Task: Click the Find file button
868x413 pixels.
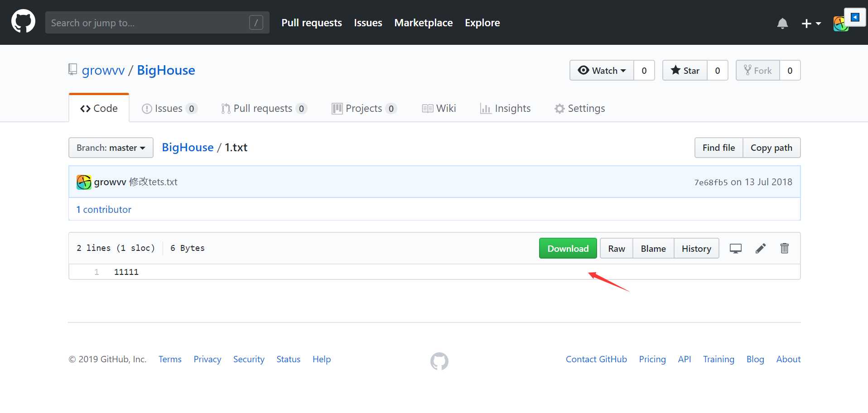Action: click(x=719, y=148)
